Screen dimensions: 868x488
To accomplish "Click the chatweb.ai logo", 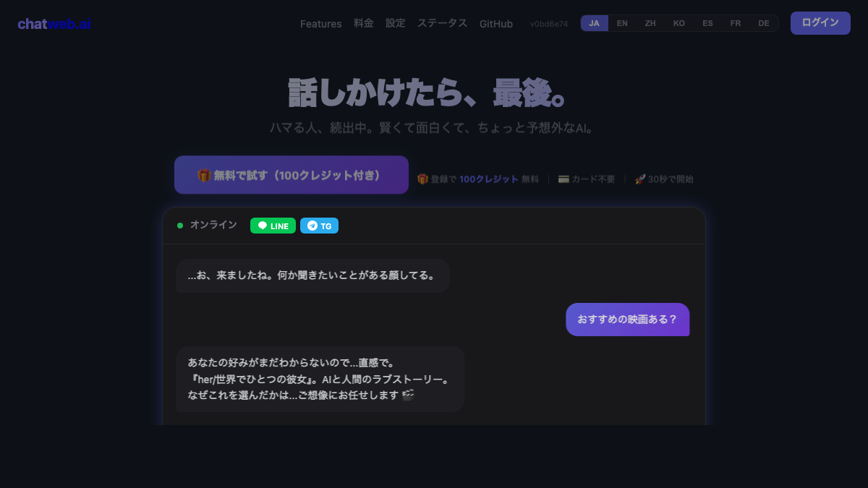I will click(54, 23).
